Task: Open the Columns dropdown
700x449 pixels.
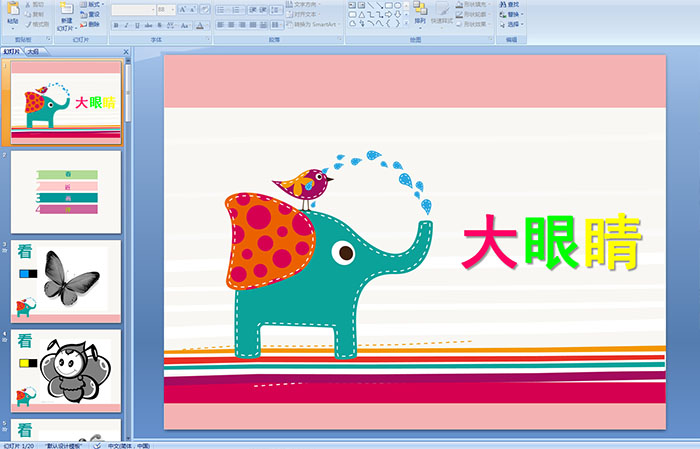Action: 276,25
